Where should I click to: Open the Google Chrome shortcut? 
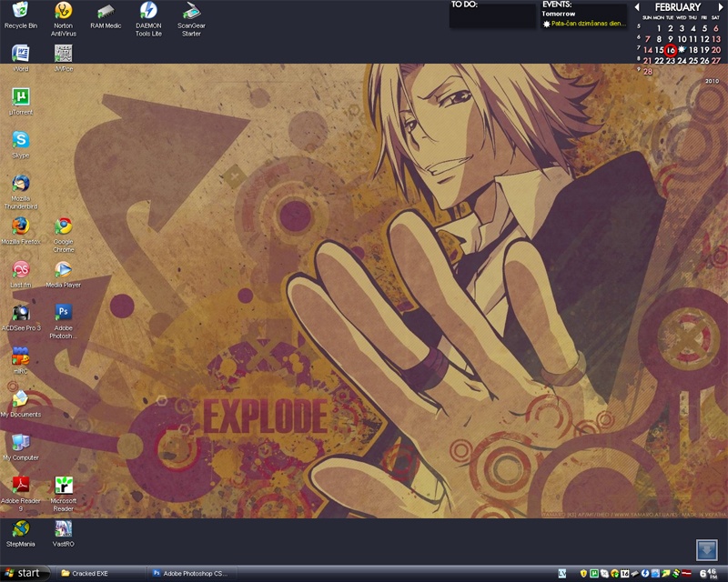tap(64, 235)
